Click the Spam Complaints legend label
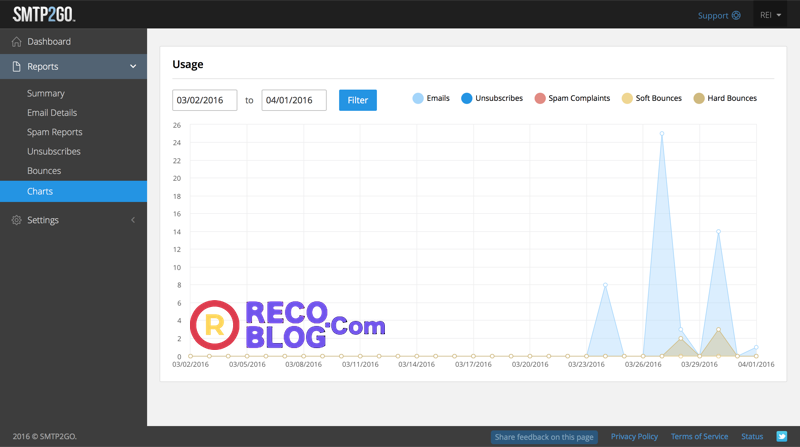This screenshot has width=800, height=447. point(579,98)
